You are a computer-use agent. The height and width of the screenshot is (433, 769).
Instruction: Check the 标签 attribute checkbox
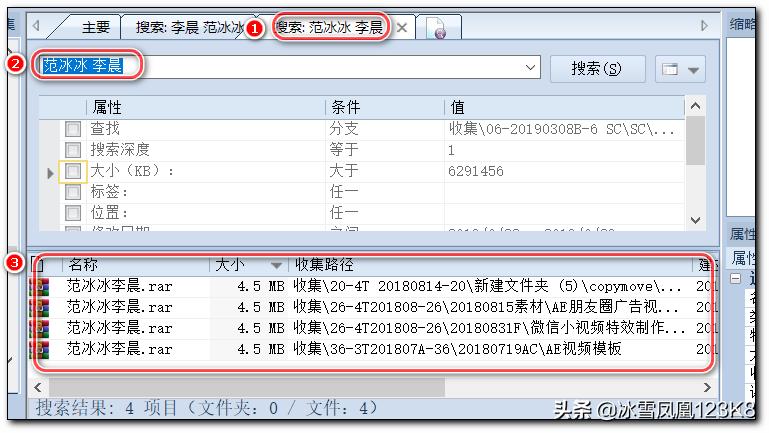pyautogui.click(x=73, y=192)
